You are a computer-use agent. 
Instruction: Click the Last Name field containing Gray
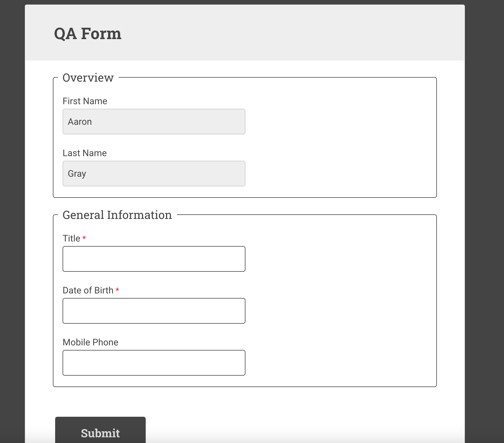154,173
